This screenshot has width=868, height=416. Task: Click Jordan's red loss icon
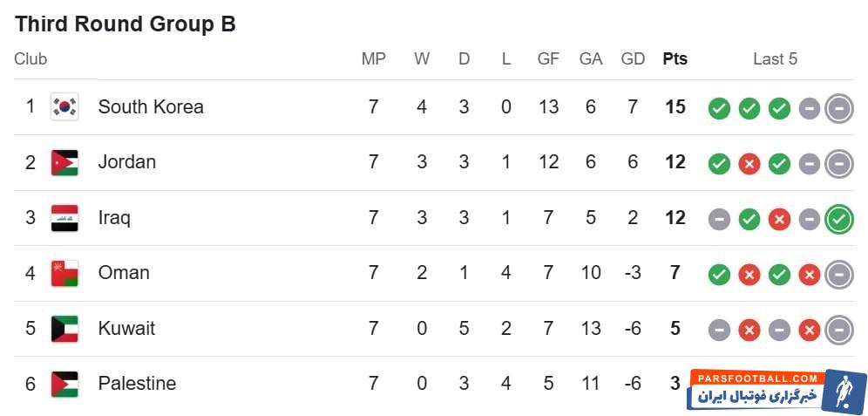[749, 163]
